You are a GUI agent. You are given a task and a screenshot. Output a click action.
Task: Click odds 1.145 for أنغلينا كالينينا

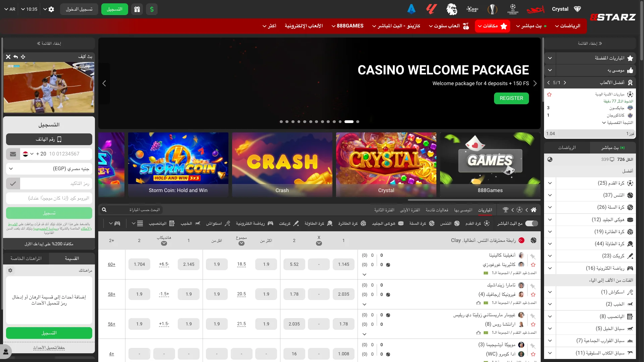click(343, 264)
